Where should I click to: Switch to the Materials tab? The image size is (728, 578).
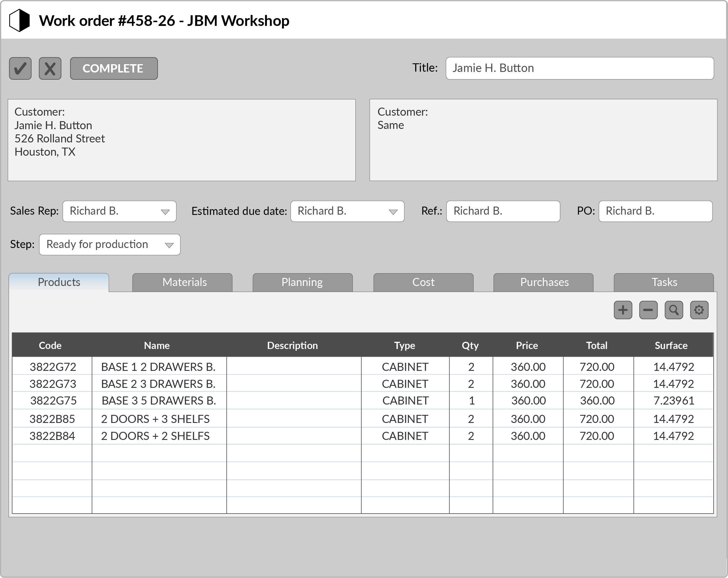click(182, 282)
